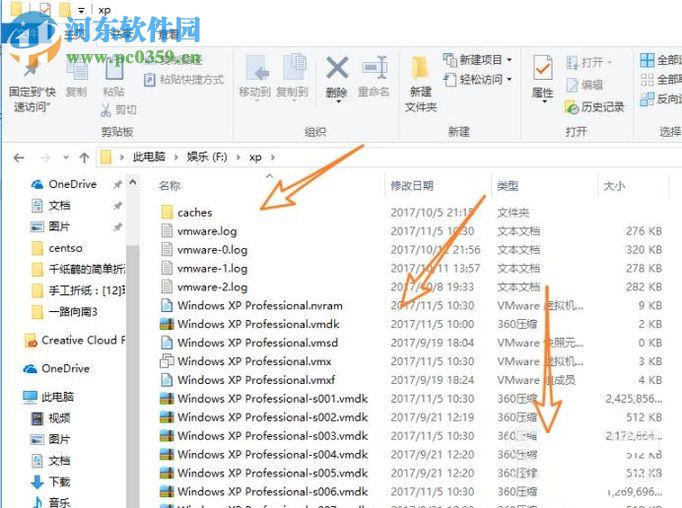Click Move to (移动到) icon

click(255, 68)
